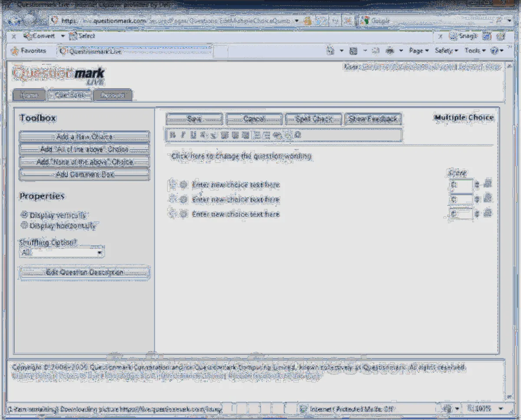Click Edit Question Description button
The image size is (521, 420).
(x=85, y=273)
